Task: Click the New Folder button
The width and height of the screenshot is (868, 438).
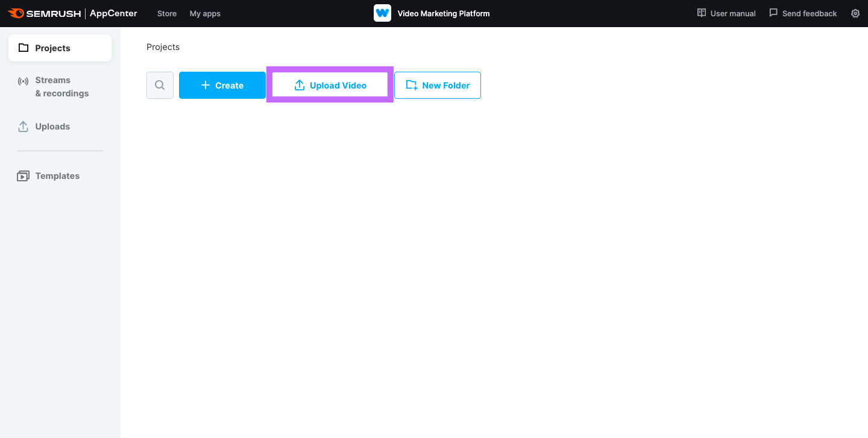Action: [x=438, y=85]
